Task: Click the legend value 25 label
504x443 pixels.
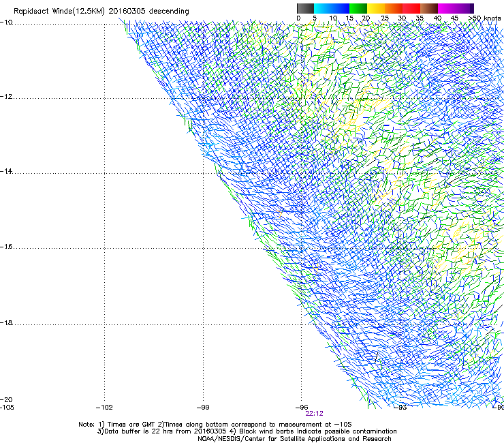Action: click(x=385, y=18)
